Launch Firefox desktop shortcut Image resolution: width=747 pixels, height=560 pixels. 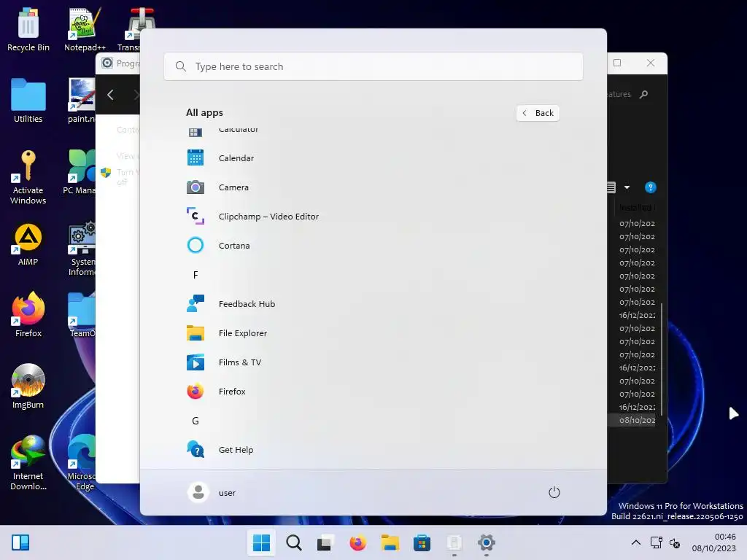(28, 315)
